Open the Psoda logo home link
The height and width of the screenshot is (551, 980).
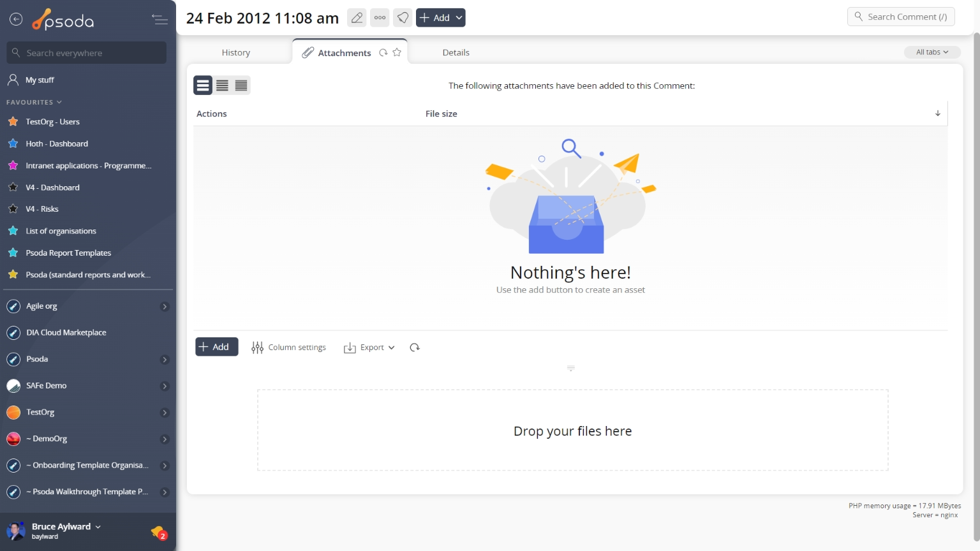63,20
